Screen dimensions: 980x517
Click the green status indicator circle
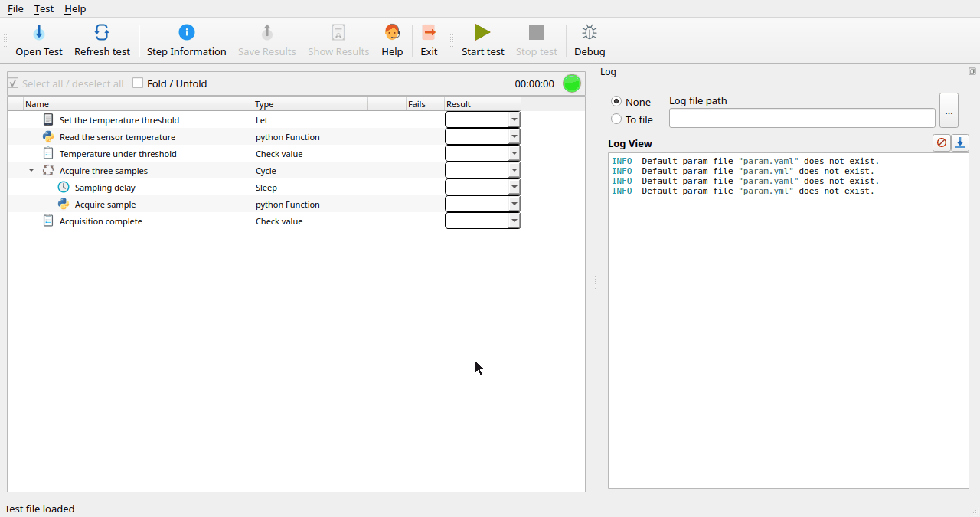572,83
